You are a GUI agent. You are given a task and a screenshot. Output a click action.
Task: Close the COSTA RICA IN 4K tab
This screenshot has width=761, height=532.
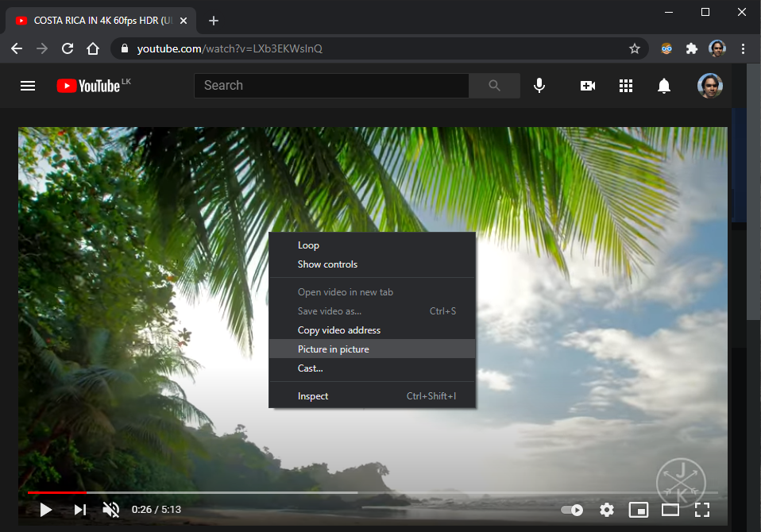183,21
